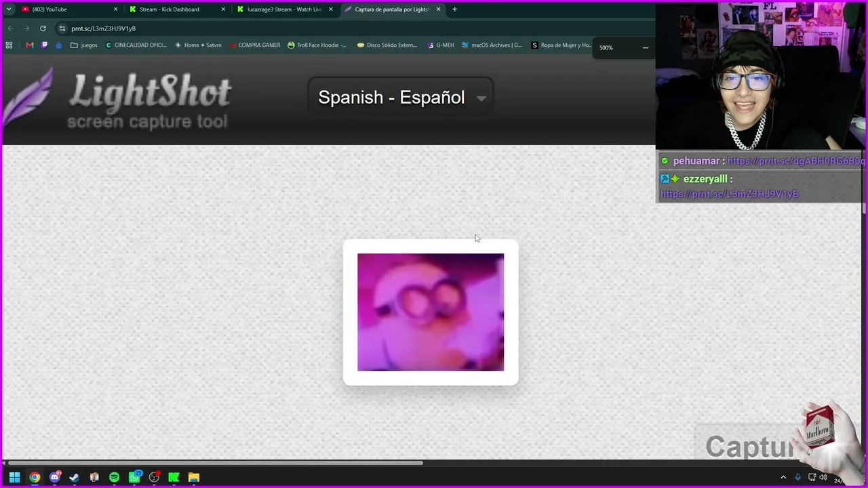
Task: Close the lucazrage3 Stream tab
Action: (x=330, y=9)
